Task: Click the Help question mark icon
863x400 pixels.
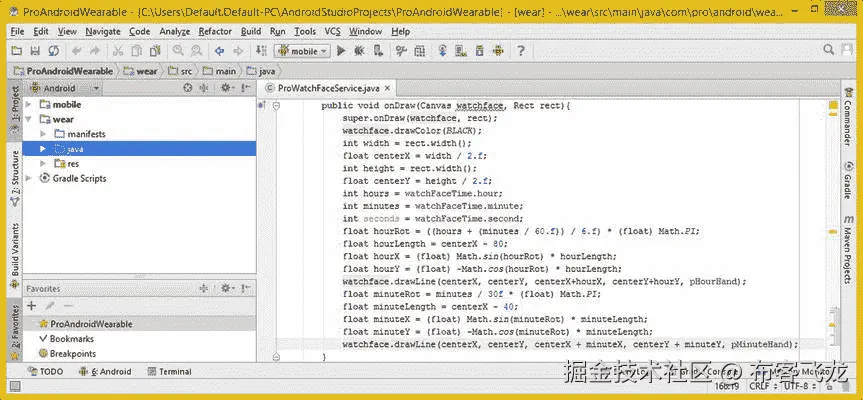Action: (x=521, y=51)
